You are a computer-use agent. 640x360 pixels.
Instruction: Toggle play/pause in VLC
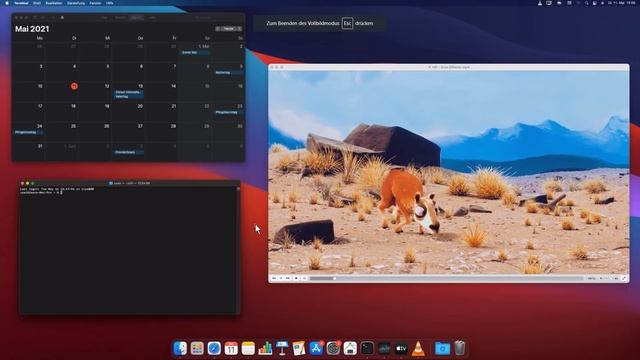pos(281,278)
